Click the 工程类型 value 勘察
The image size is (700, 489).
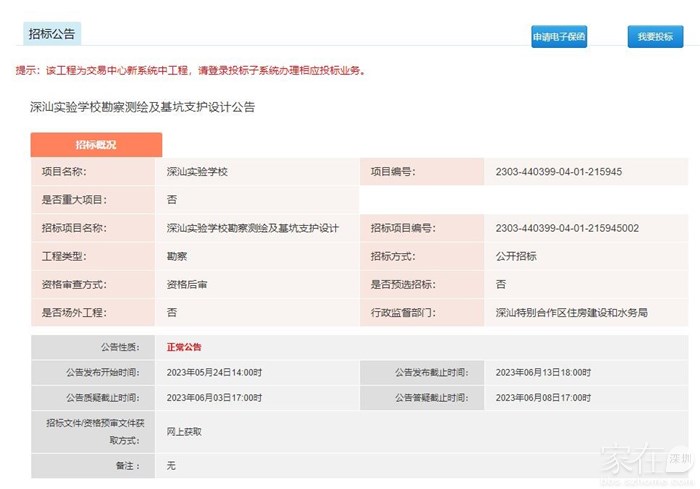(x=177, y=256)
